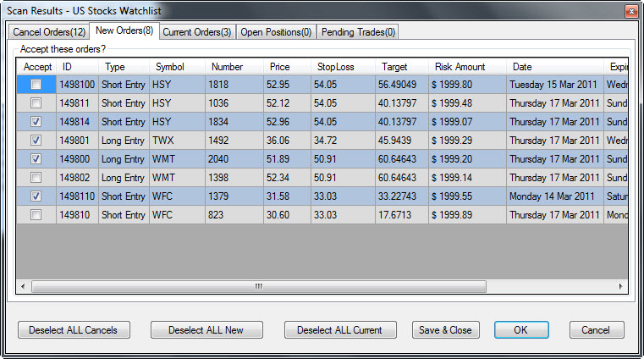644x359 pixels.
Task: Click the Risk Amount cell $ 1999.89
Action: pyautogui.click(x=467, y=214)
